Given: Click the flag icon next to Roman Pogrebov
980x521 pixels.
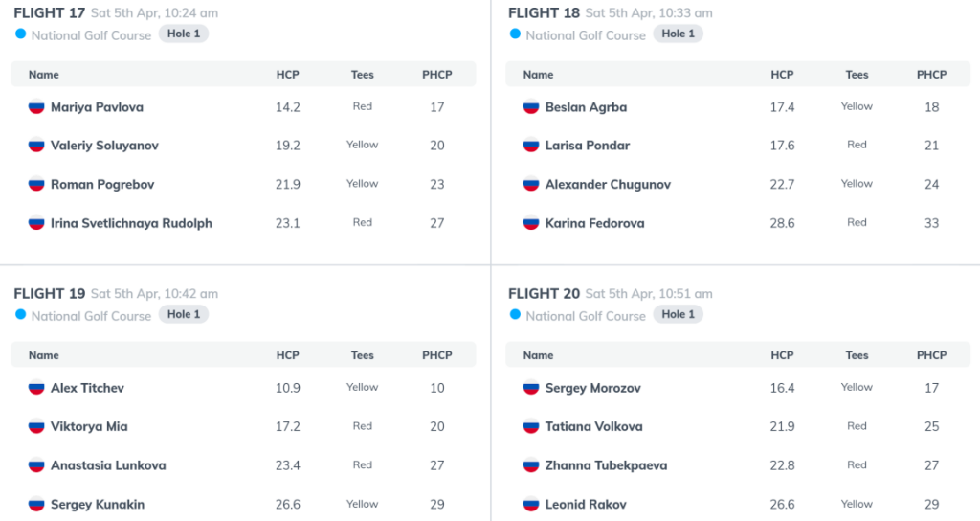Looking at the screenshot, I should point(36,185).
